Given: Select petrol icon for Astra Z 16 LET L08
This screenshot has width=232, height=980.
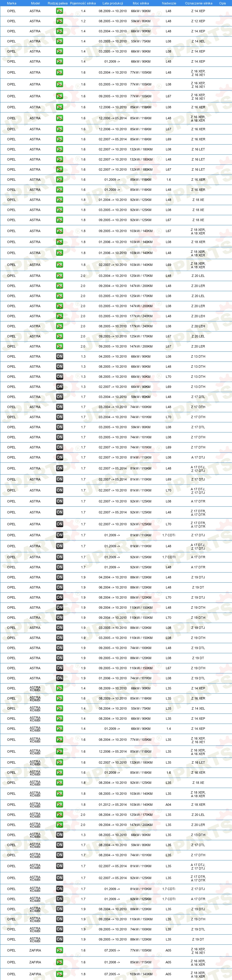Looking at the screenshot, I should coord(59,150).
